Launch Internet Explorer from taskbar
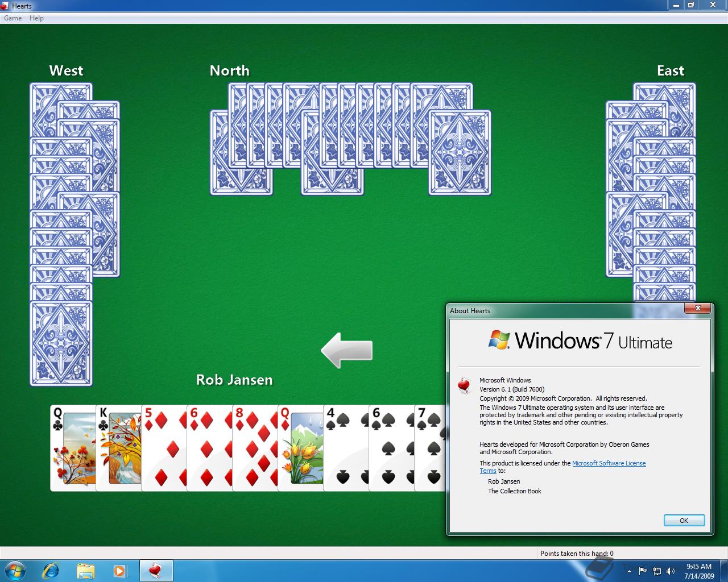 point(51,571)
